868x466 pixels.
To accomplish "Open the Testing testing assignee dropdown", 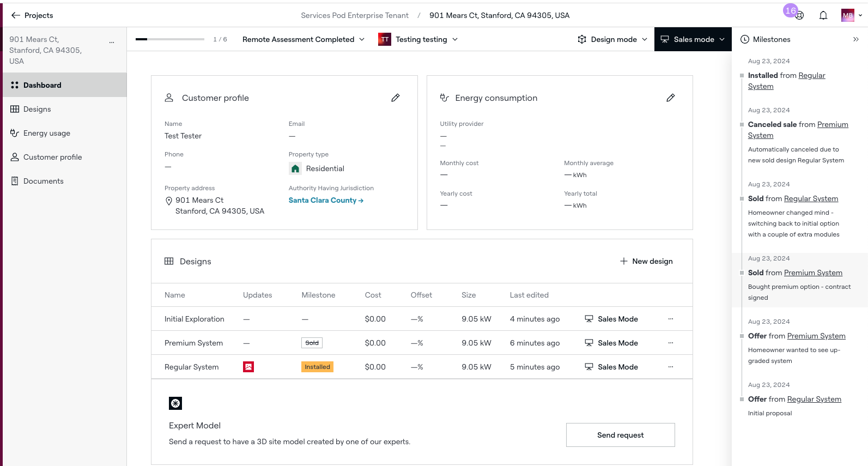I will (418, 39).
